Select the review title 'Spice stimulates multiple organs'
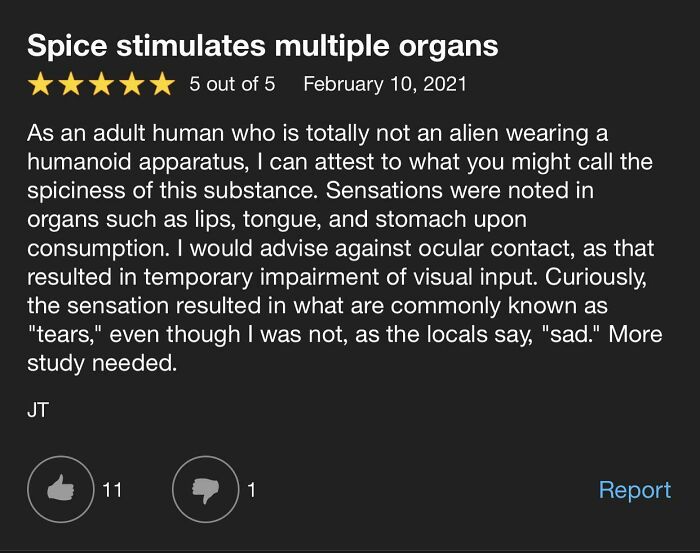Screen dimensions: 700x553 262,46
